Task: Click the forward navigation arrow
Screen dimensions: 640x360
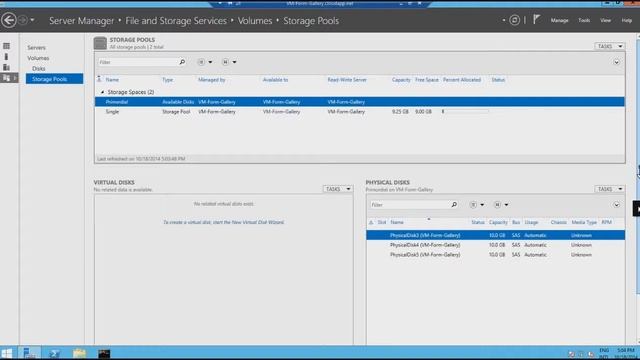Action: (23, 20)
